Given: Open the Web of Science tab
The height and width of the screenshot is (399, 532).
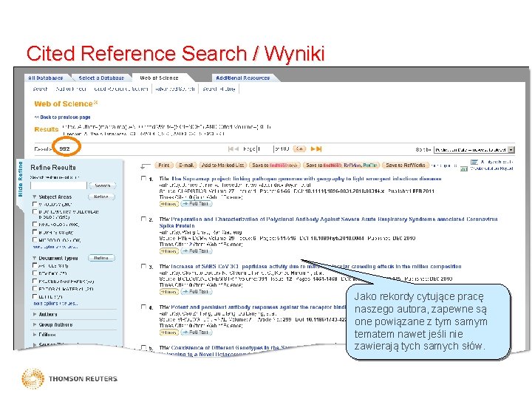Looking at the screenshot, I should pos(159,78).
